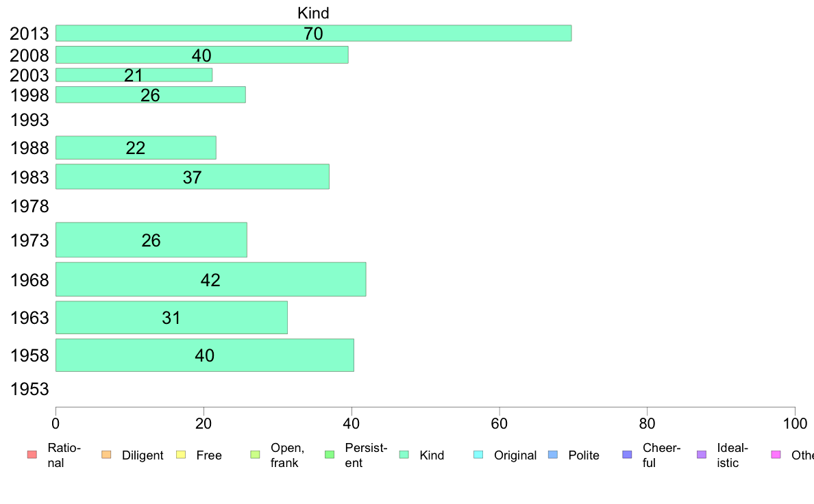814x504 pixels.
Task: Click the Idealistic legend purple swatch
Action: click(x=702, y=455)
